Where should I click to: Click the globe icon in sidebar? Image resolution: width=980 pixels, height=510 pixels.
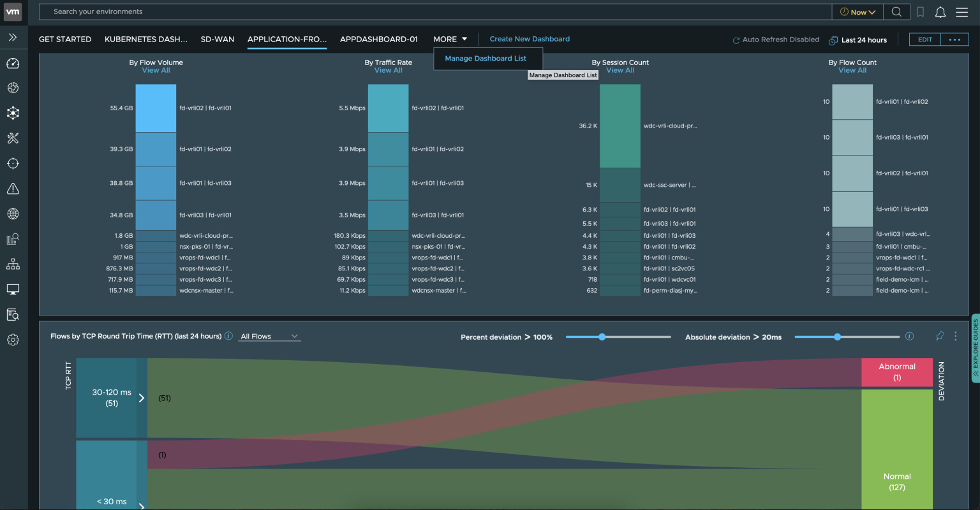(x=13, y=214)
